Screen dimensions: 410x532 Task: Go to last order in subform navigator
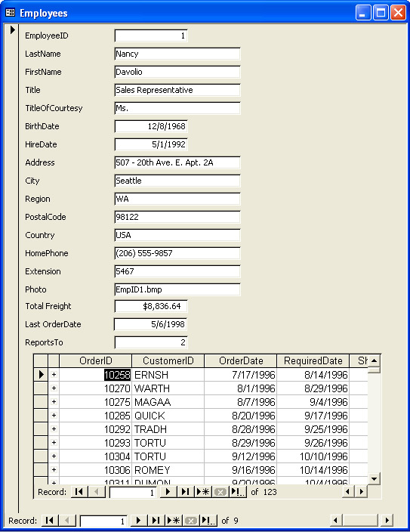(186, 492)
